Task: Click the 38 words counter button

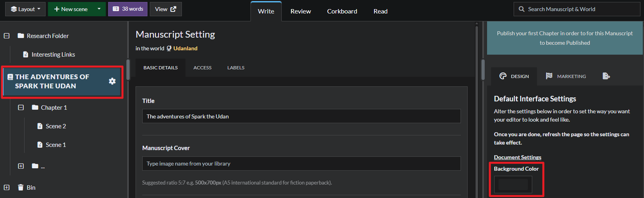Action: click(x=128, y=9)
